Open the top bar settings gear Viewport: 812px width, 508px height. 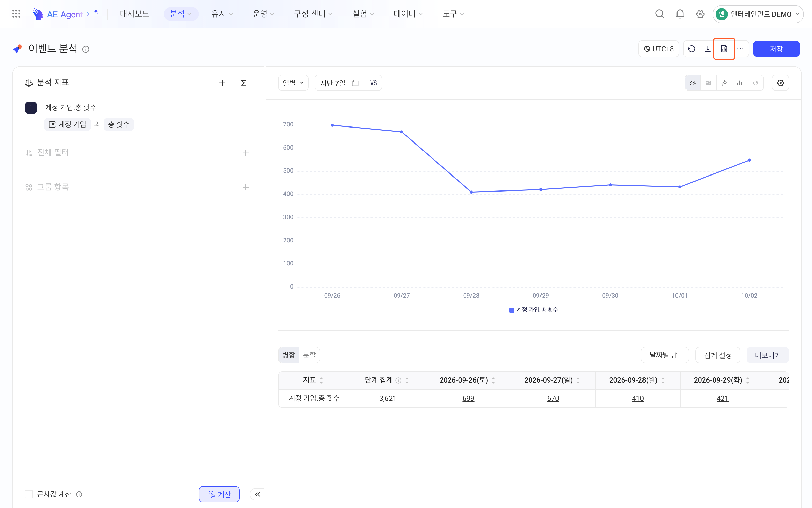700,14
